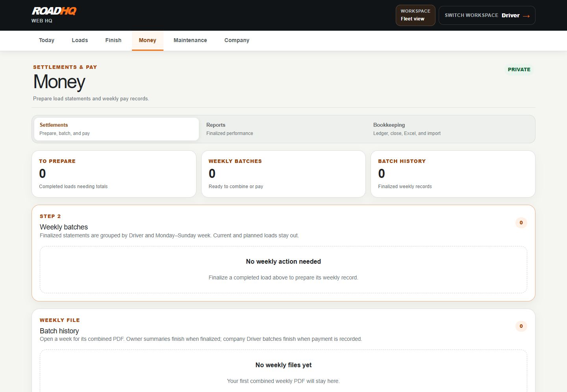The width and height of the screenshot is (567, 392).
Task: Click the 'WEB HQ' subtitle
Action: [x=42, y=21]
